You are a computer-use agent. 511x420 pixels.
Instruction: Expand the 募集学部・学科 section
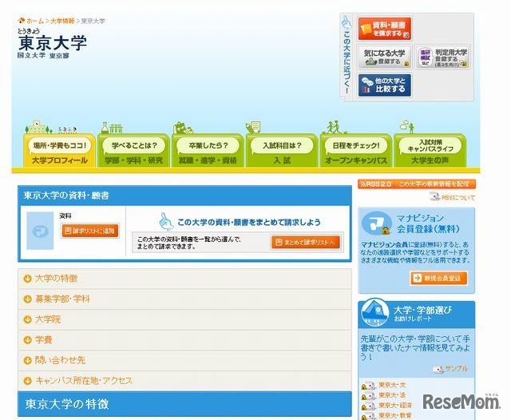point(184,299)
